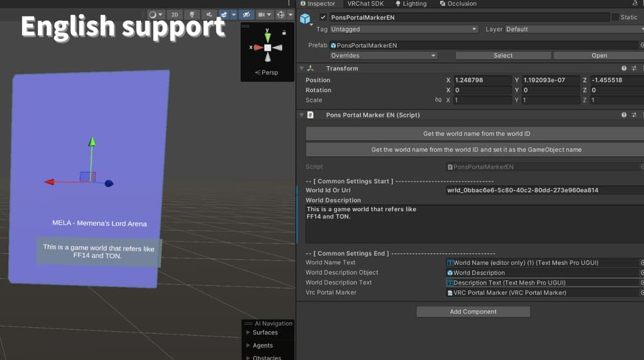Click gray bottom cone on orientation gizmo

267,57
